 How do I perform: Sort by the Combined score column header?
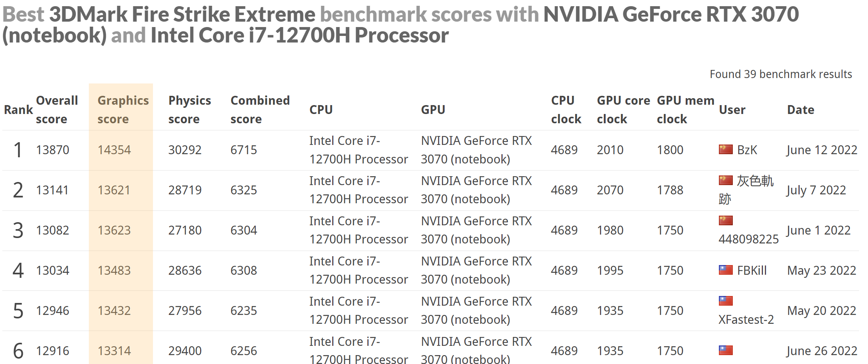(x=260, y=110)
